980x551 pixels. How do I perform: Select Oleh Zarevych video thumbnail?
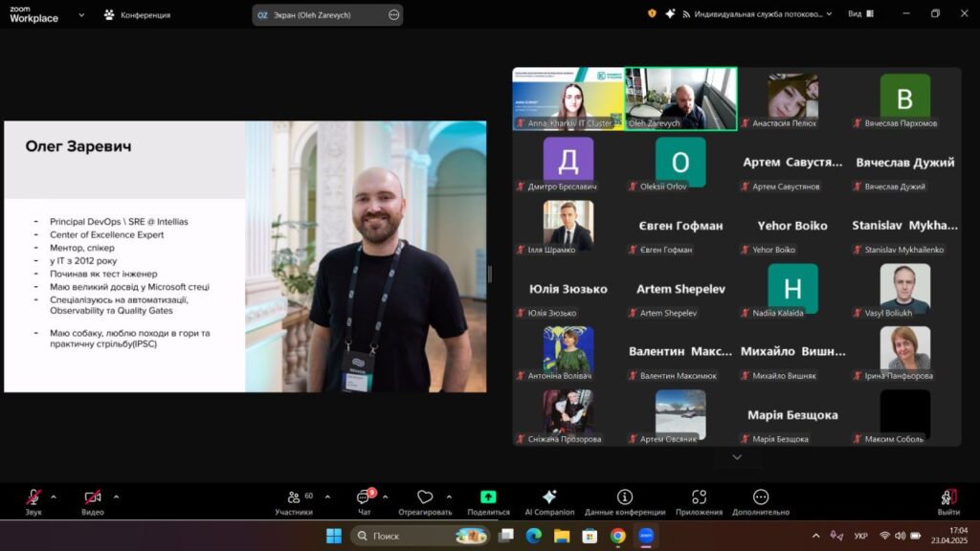click(681, 97)
